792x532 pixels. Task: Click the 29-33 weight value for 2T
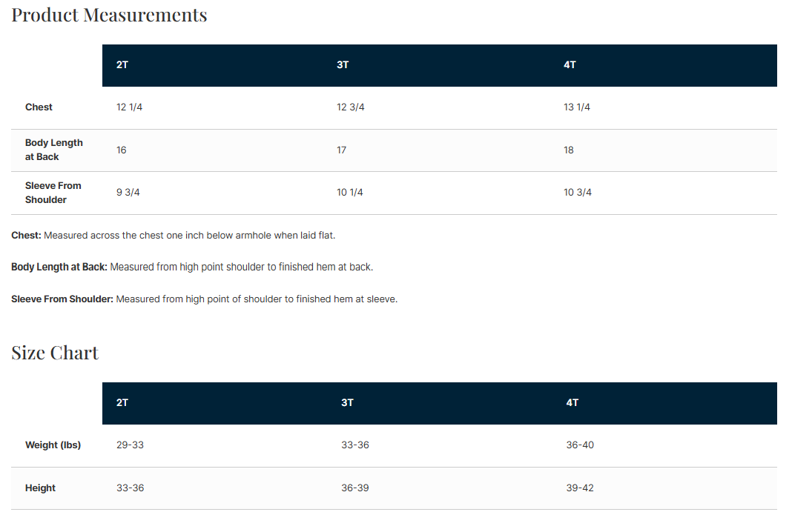click(130, 445)
